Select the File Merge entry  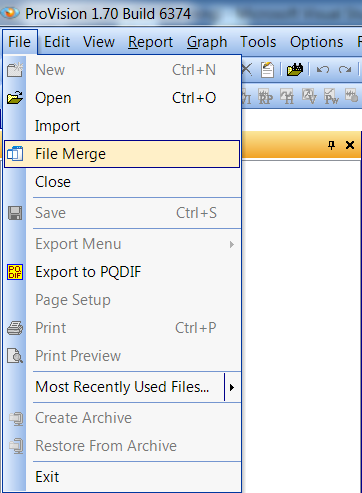122,154
